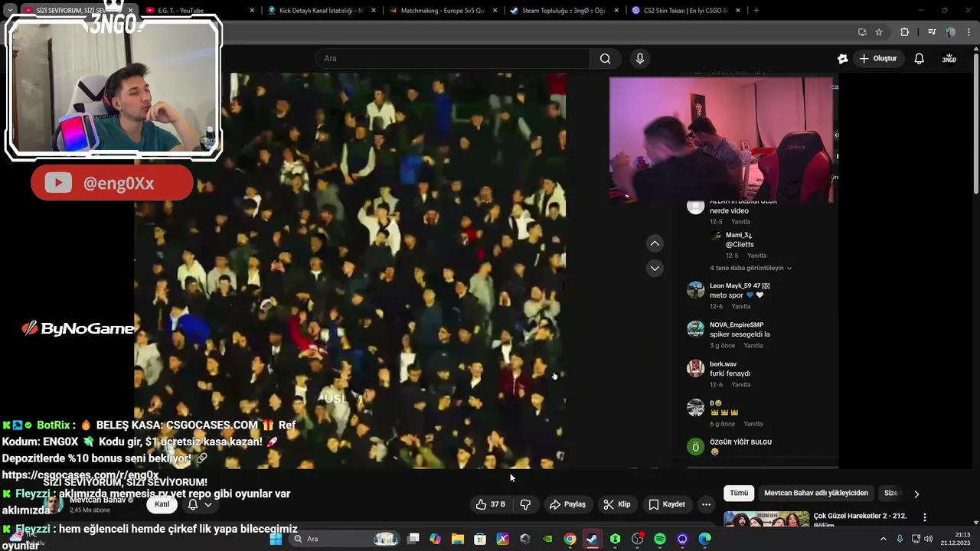The width and height of the screenshot is (980, 551).
Task: Open volume control in system tray
Action: point(928,539)
